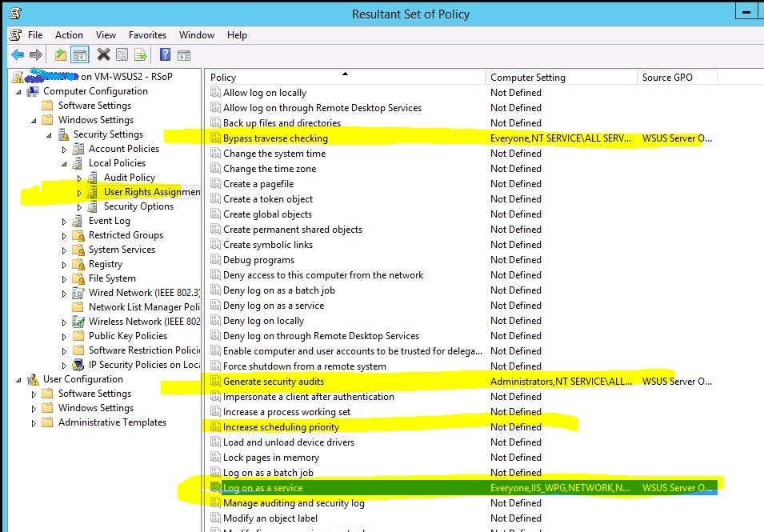
Task: Click the Export List toolbar icon
Action: (x=142, y=54)
